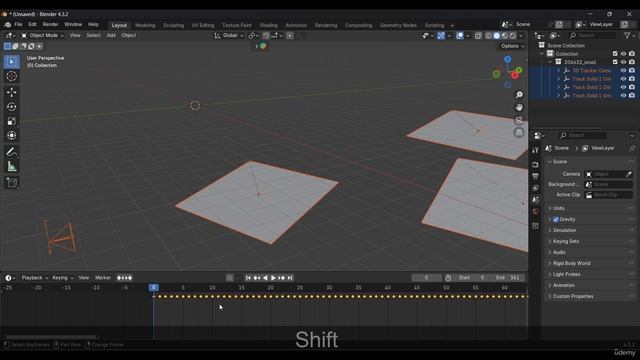
Task: Open the Collection properties tab
Action: 535,226
